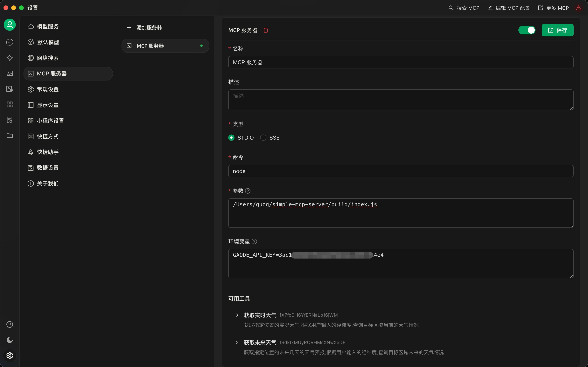588x367 pixels.
Task: Toggle the MCP server enable switch
Action: point(527,30)
